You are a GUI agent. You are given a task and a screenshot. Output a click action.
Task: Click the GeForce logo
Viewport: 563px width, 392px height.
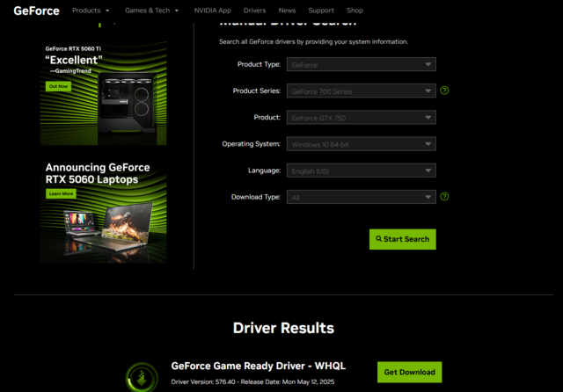click(35, 11)
